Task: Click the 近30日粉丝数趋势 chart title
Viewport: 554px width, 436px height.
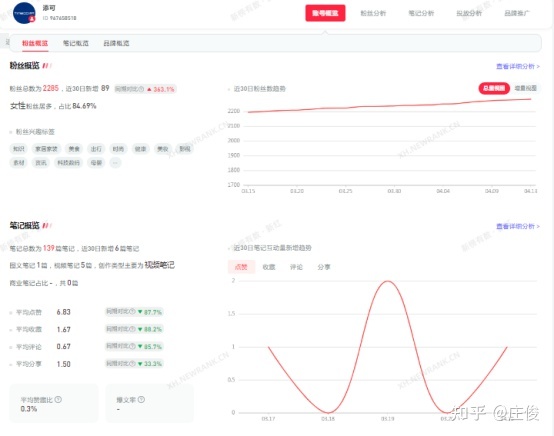Action: (x=260, y=89)
